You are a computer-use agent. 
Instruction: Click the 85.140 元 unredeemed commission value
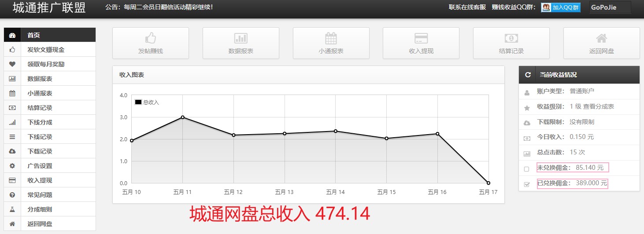coord(590,168)
